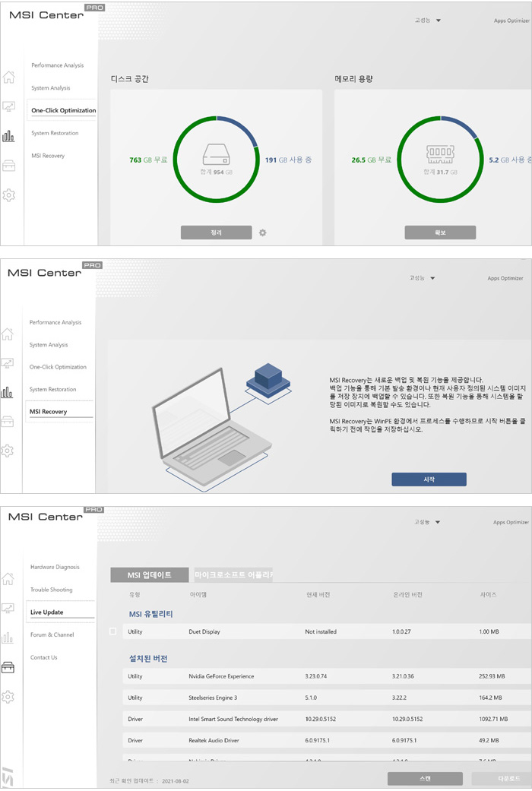The height and width of the screenshot is (791, 532).
Task: Open Hardware Diagnosis menu item
Action: point(55,567)
